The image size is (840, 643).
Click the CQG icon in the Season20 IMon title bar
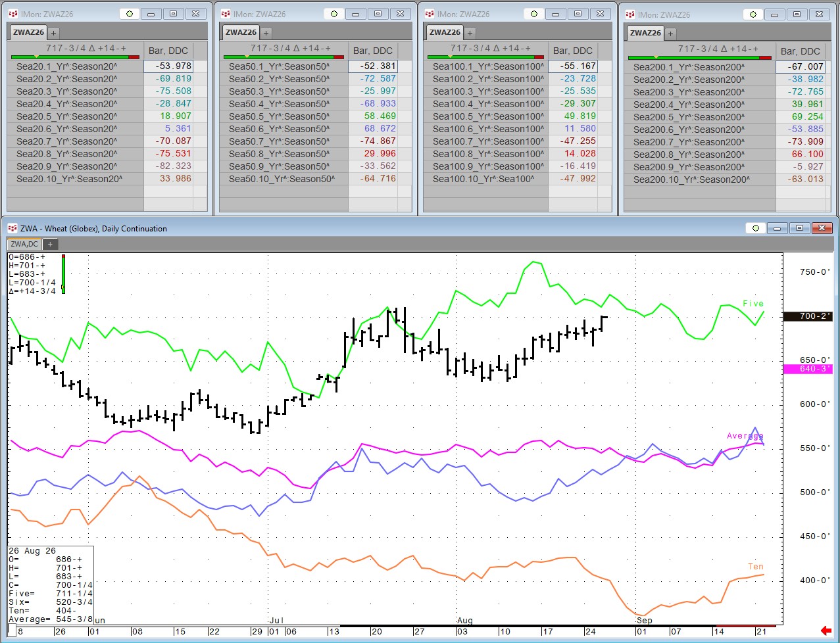coord(14,14)
